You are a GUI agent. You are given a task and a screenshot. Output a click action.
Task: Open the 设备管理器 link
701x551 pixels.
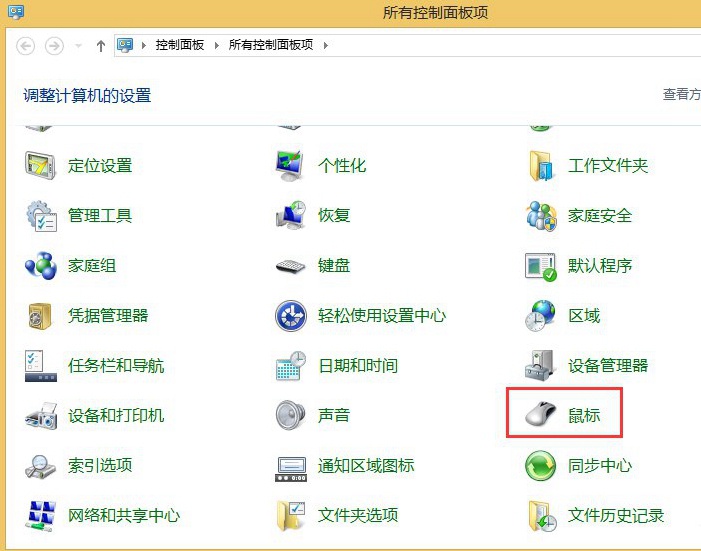pyautogui.click(x=608, y=366)
